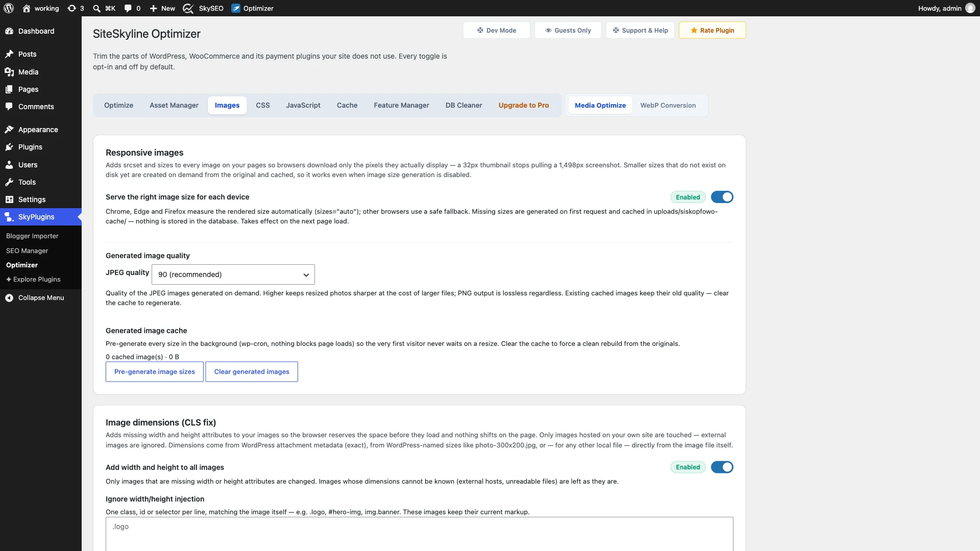The image size is (980, 551).
Task: Open the updates icon showing 3
Action: (72, 8)
